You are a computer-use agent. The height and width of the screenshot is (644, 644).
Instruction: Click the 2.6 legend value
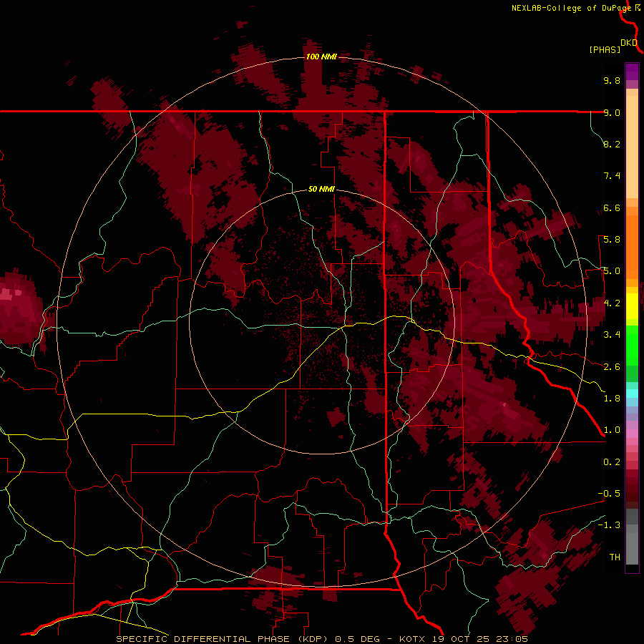point(612,367)
